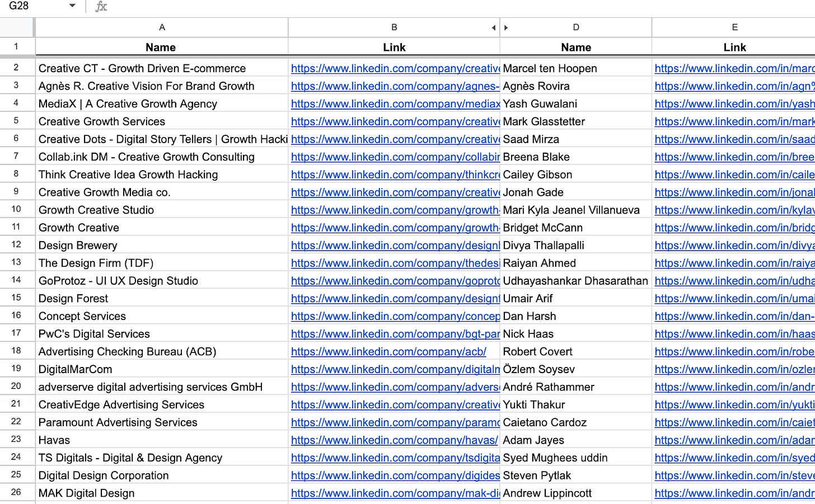Click the Name header in column D
Image resolution: width=815 pixels, height=504 pixels.
click(x=576, y=48)
